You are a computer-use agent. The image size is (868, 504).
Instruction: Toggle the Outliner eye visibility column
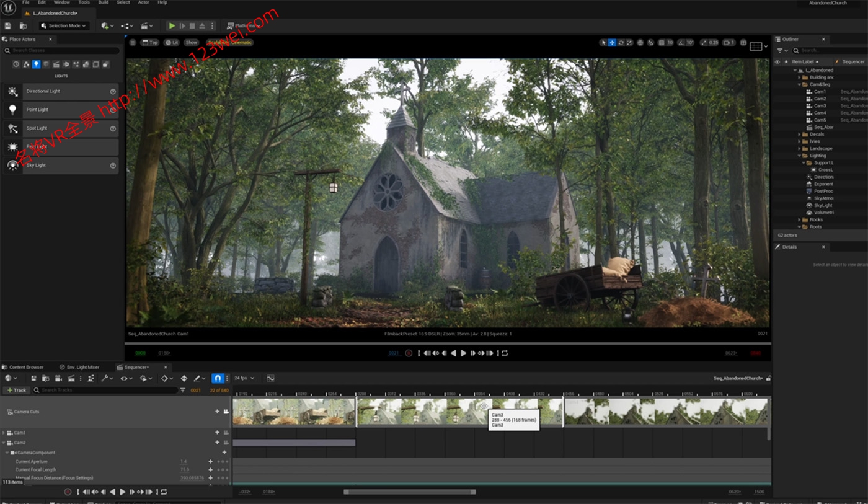777,61
